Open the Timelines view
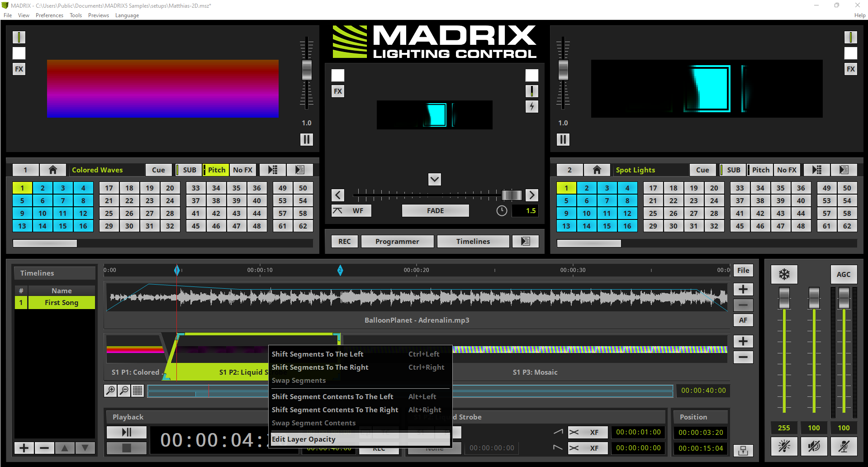The image size is (868, 467). pos(473,241)
